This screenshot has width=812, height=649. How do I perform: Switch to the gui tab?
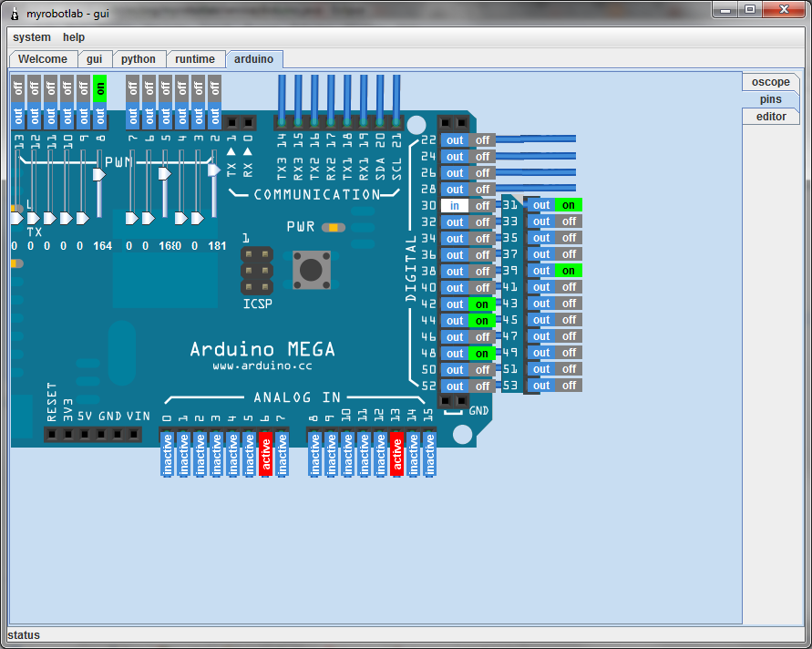click(x=94, y=59)
